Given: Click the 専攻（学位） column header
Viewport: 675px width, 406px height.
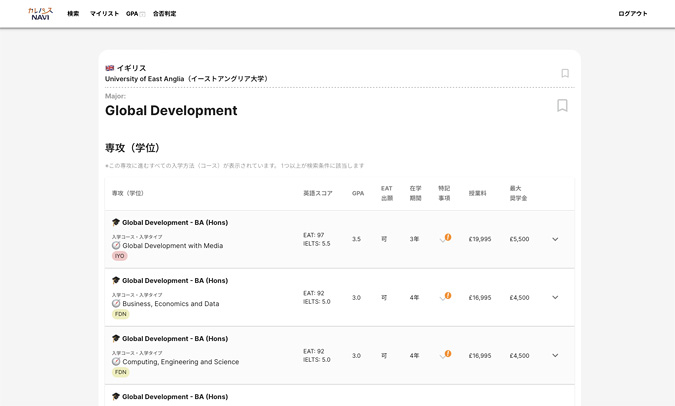Looking at the screenshot, I should [x=128, y=193].
